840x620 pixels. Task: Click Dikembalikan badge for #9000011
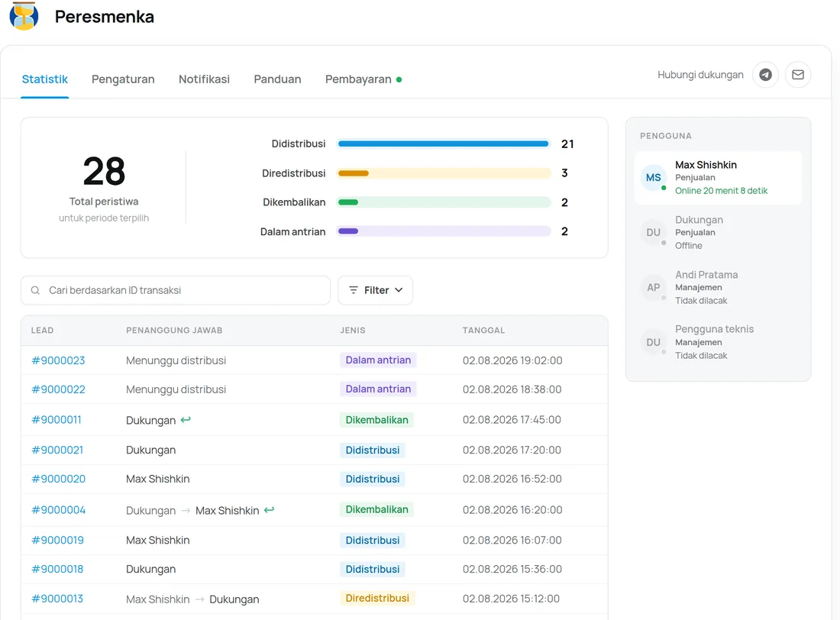(x=376, y=420)
